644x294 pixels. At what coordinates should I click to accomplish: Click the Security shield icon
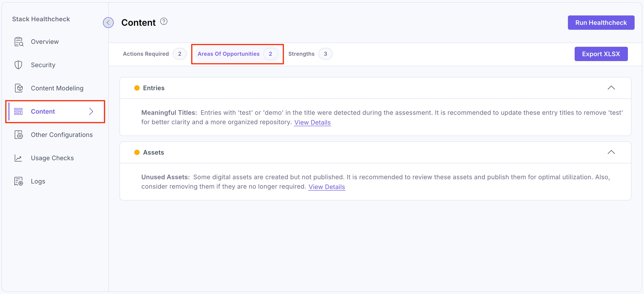pyautogui.click(x=19, y=65)
